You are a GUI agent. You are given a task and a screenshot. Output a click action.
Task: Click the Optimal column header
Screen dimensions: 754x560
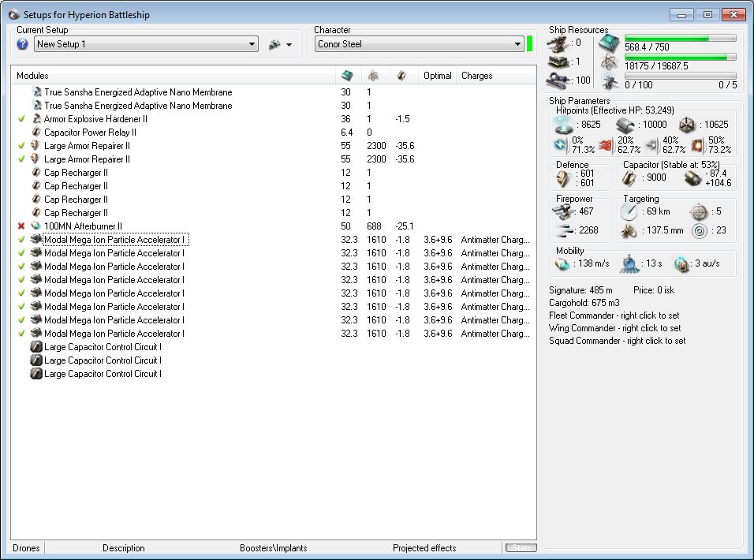tap(437, 76)
